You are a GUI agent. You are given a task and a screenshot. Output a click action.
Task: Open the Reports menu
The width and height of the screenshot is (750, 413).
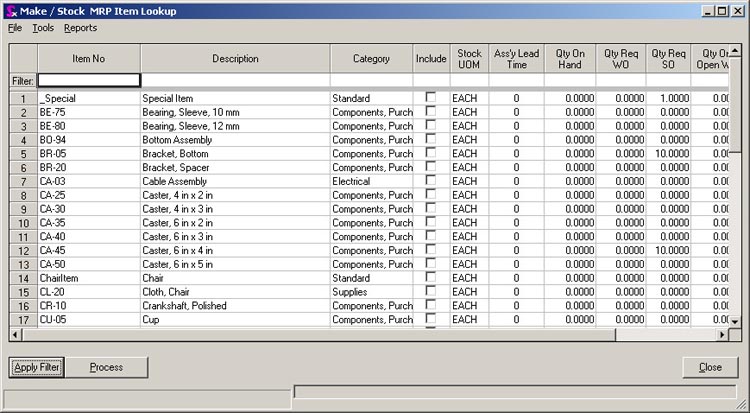coord(80,28)
